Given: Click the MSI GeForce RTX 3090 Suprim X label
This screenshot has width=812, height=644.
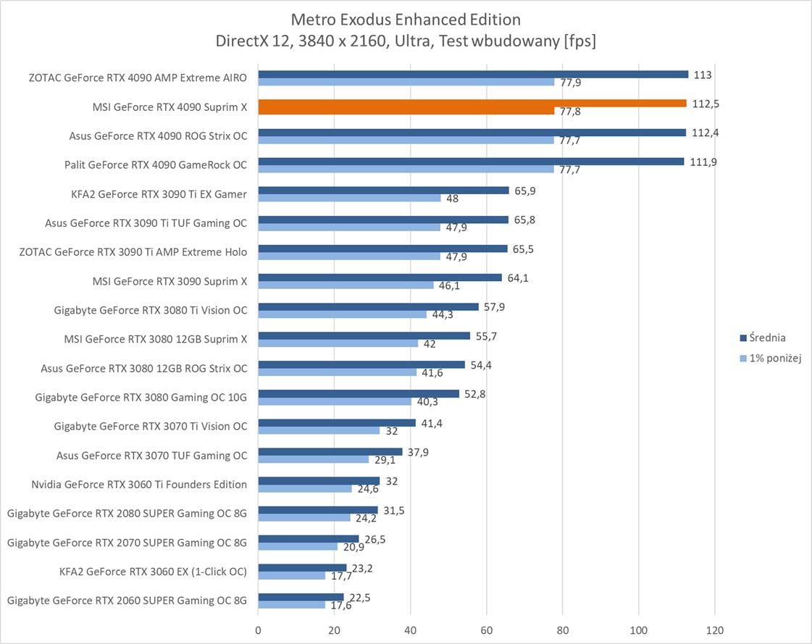Looking at the screenshot, I should [x=169, y=281].
